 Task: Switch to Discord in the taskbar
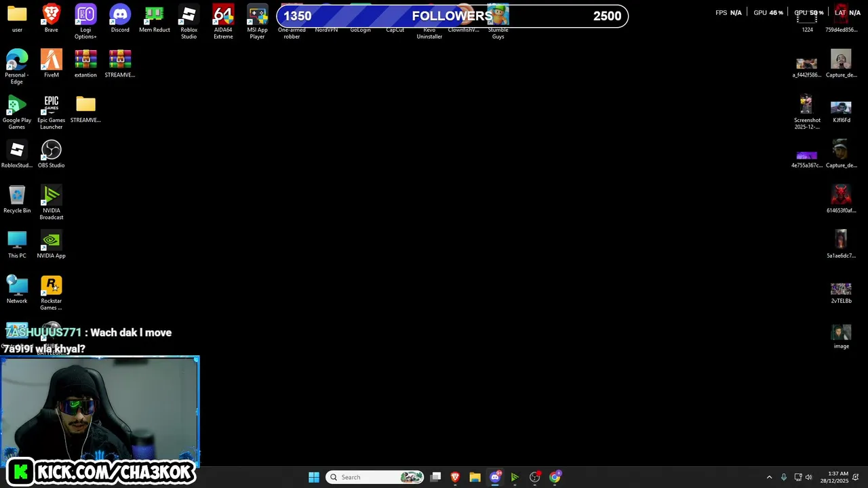495,477
